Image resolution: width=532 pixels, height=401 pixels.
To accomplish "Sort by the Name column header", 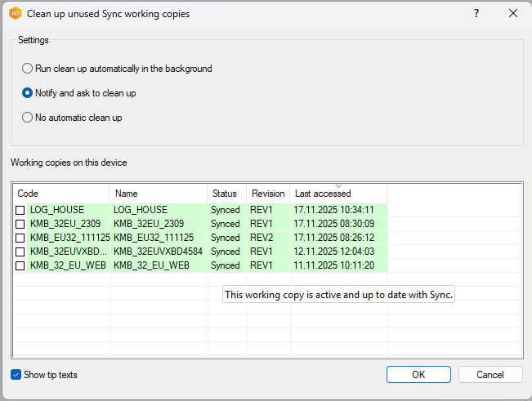I will coord(159,194).
